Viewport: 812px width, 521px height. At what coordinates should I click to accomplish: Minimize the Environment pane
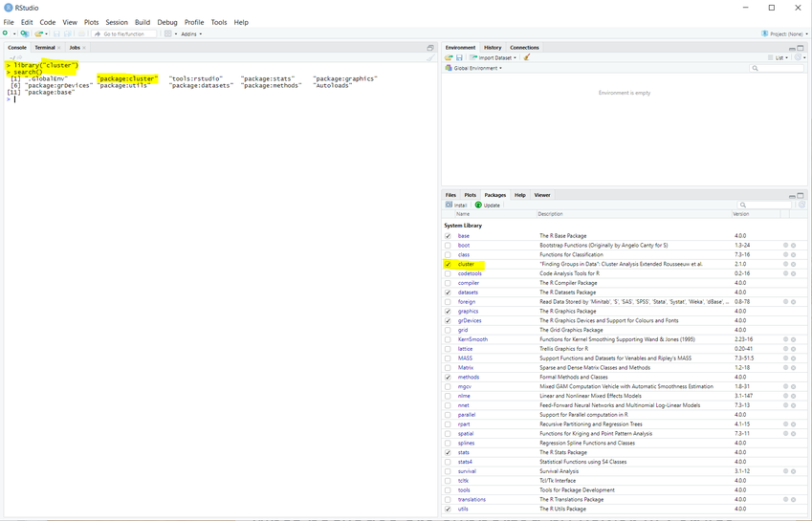coord(792,48)
